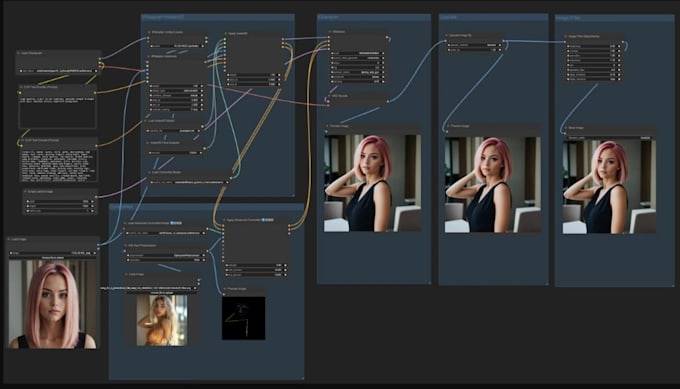
Task: Open the preset dropdown in IPAdapter Unified Loader
Action: (x=177, y=46)
